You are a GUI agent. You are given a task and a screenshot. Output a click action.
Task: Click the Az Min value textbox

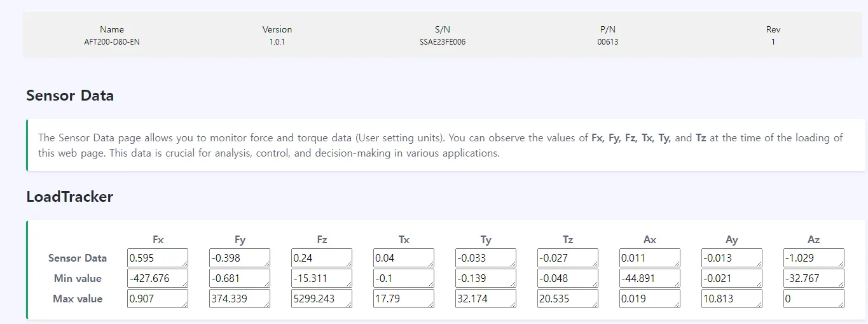click(813, 278)
